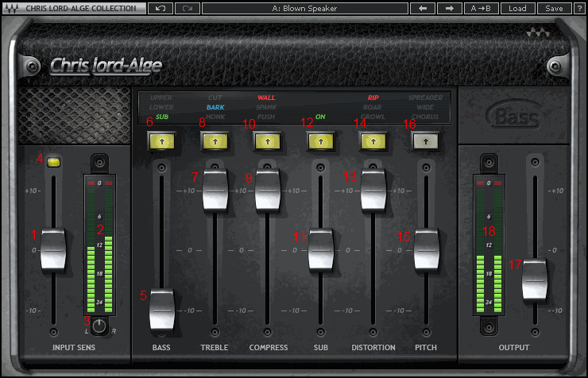The width and height of the screenshot is (588, 378).
Task: Click the Output fader handle
Action: [535, 280]
